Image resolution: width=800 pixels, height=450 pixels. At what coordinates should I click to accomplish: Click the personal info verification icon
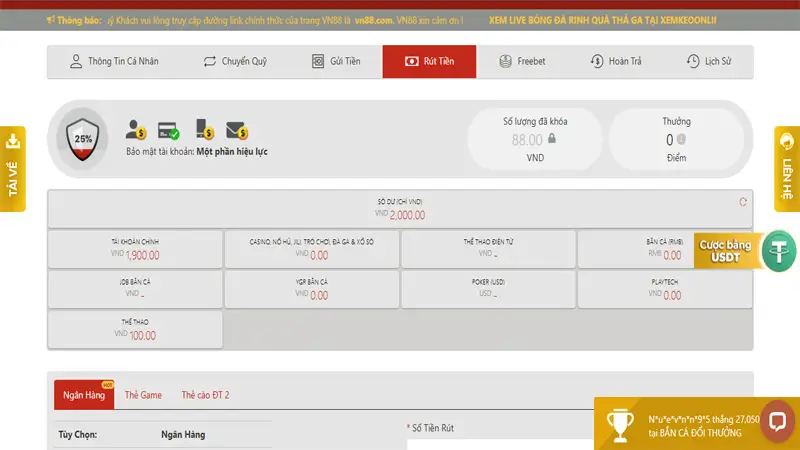coord(136,130)
